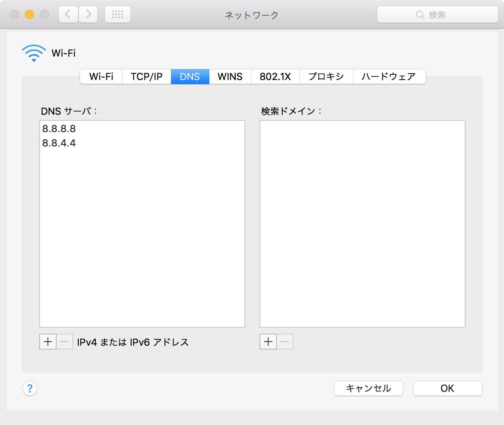Viewport: 504px width, 425px height.
Task: Open the WINS tab
Action: 230,77
